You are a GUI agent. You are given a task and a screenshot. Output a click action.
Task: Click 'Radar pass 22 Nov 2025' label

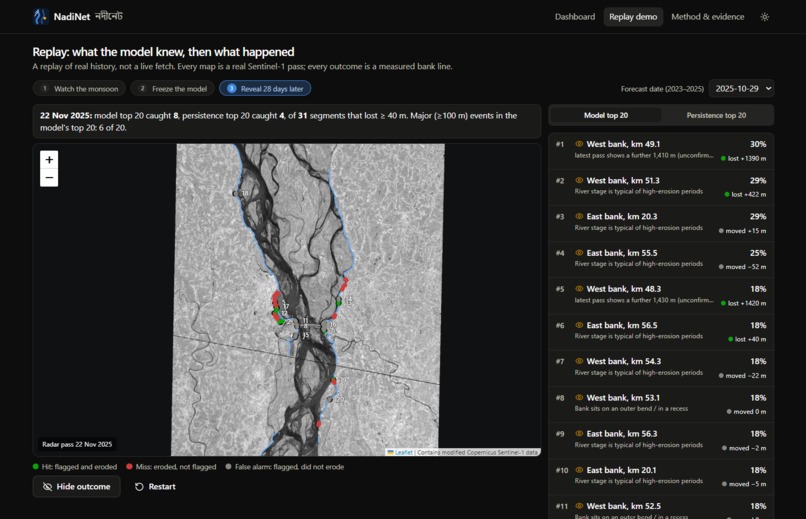[x=77, y=444]
